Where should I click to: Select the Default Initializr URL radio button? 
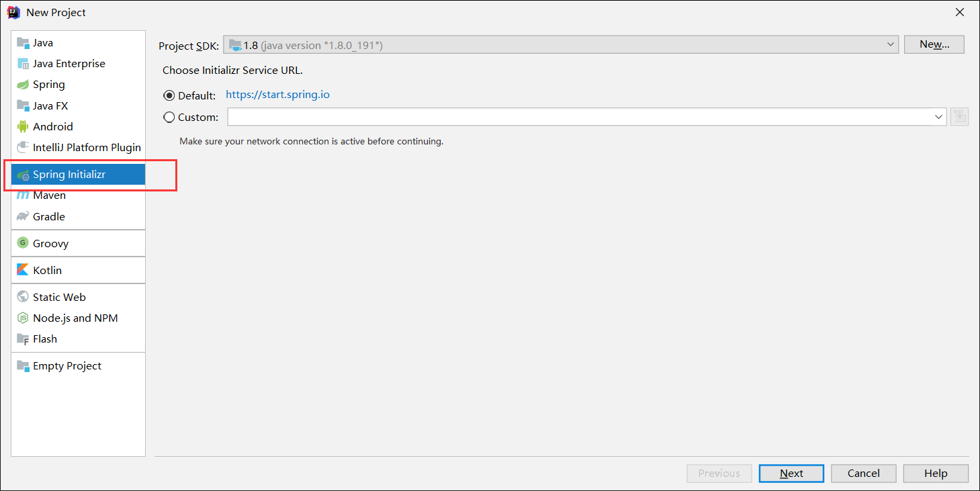pos(169,95)
